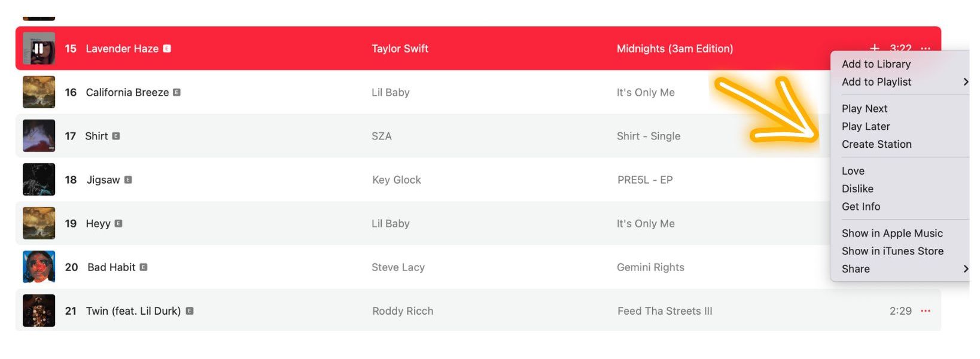Image resolution: width=980 pixels, height=359 pixels.
Task: Open the ellipsis menu for Twin (feat. Lil Durk)
Action: [926, 311]
